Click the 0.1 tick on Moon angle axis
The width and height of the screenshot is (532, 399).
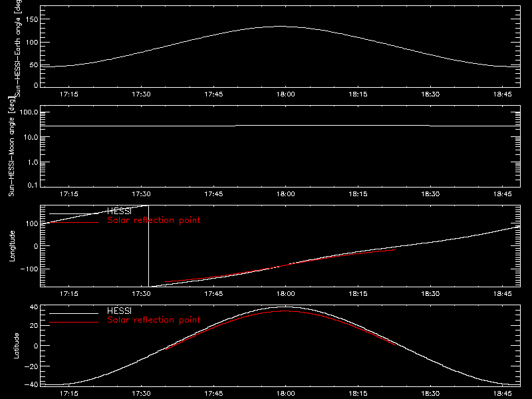[33, 186]
